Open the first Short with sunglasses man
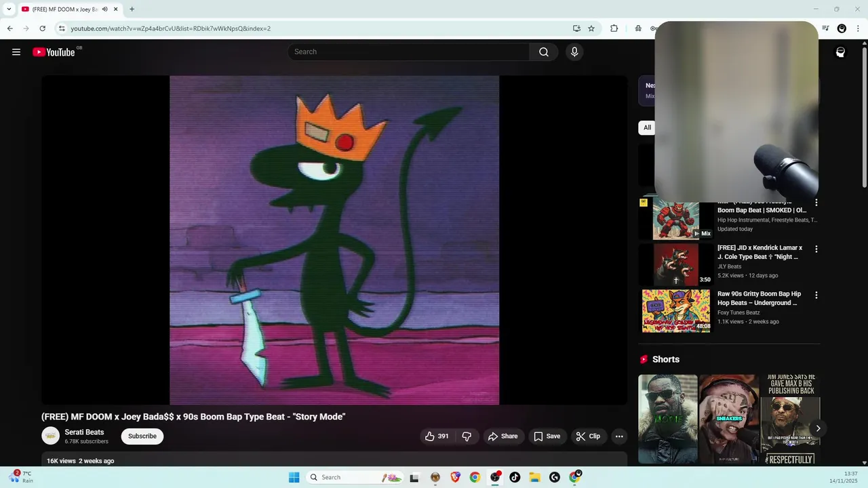This screenshot has height=488, width=868. pyautogui.click(x=667, y=419)
